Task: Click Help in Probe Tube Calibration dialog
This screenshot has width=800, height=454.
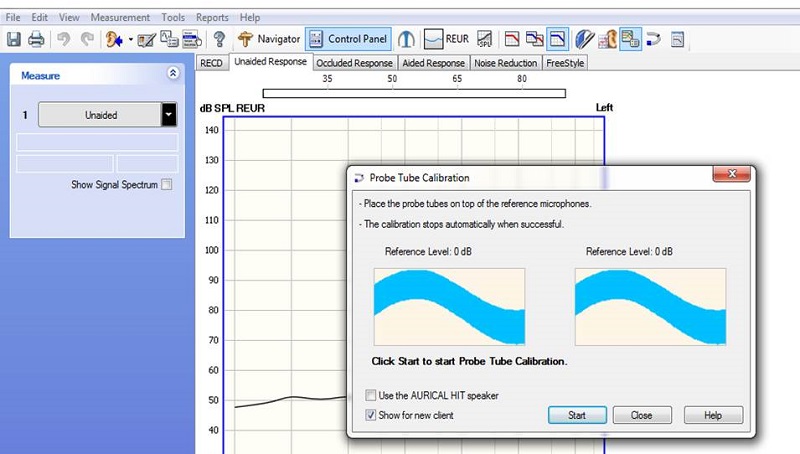Action: click(x=713, y=415)
